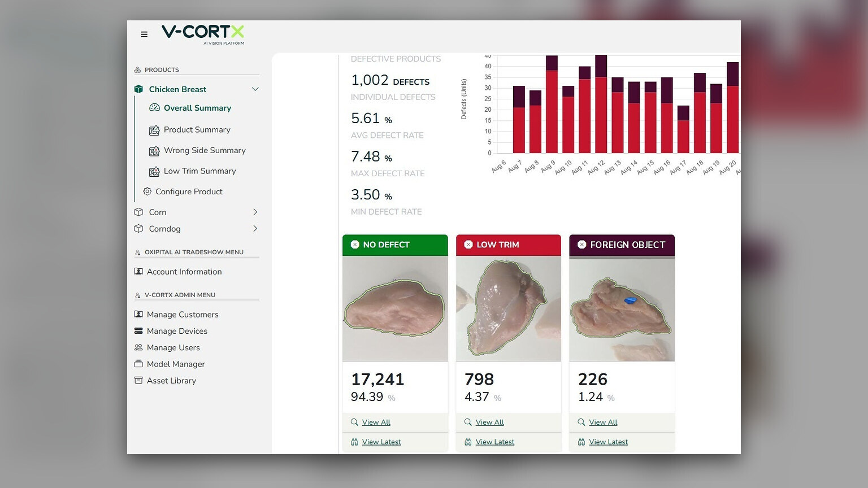The height and width of the screenshot is (488, 868).
Task: Click the Asset Library icon
Action: (x=138, y=380)
